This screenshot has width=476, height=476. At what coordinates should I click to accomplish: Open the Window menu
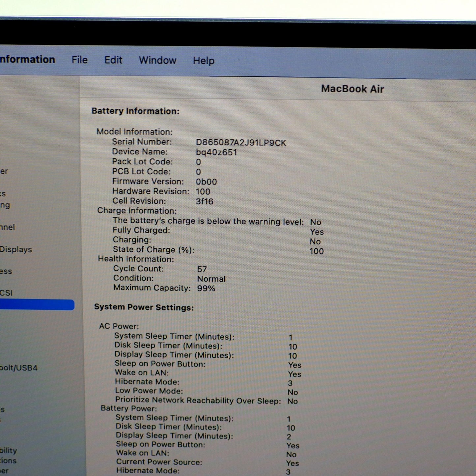pos(157,61)
